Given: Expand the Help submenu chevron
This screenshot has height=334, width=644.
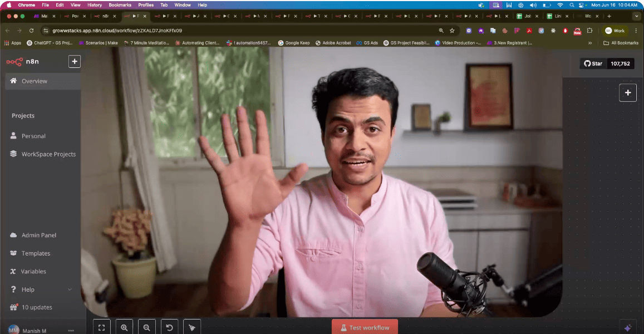Looking at the screenshot, I should (x=70, y=289).
